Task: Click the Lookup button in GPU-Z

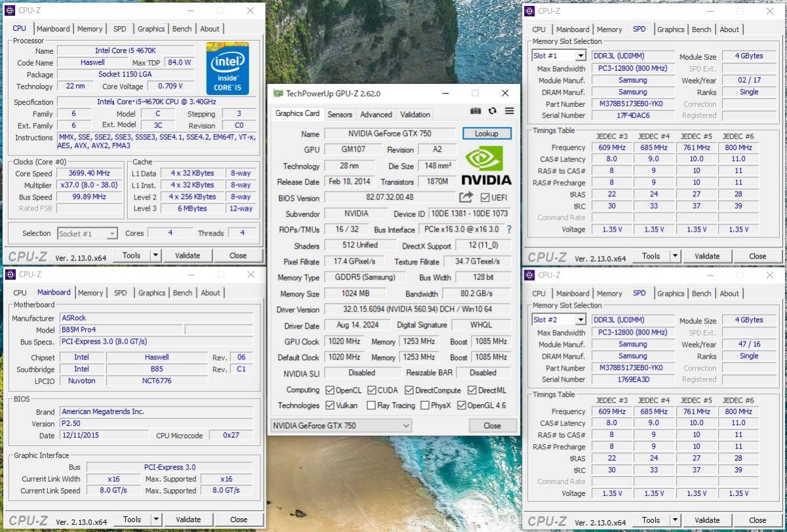Action: point(487,133)
